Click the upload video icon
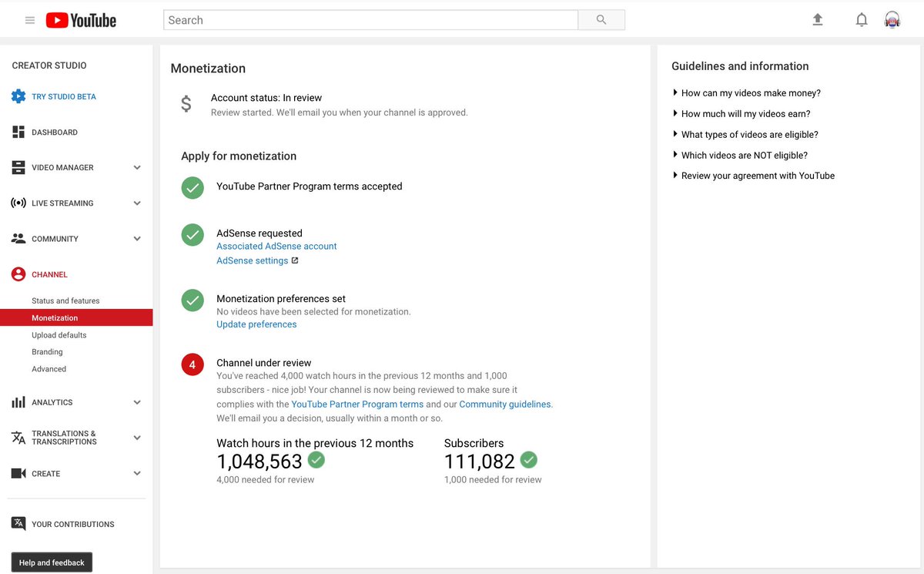Image resolution: width=924 pixels, height=574 pixels. 818,20
